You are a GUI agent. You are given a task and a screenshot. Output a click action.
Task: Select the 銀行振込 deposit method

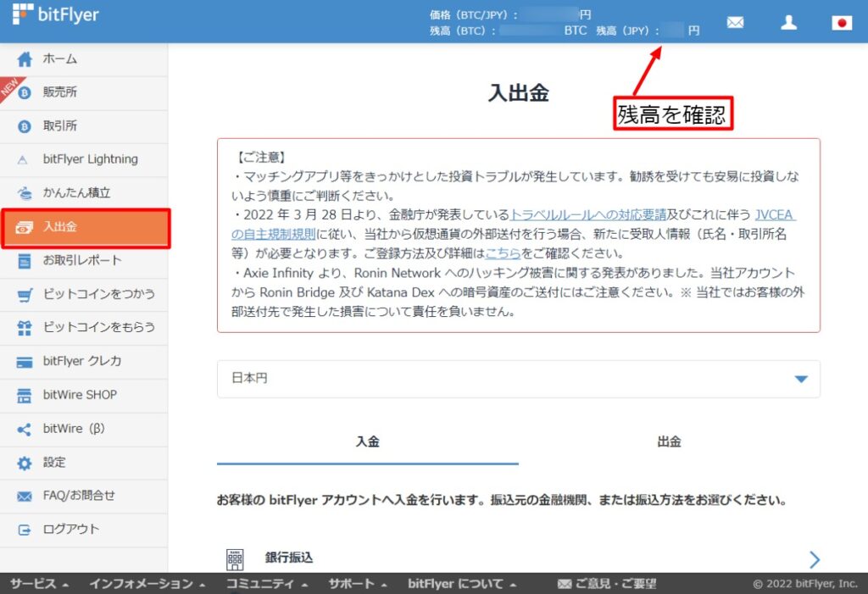coord(519,559)
